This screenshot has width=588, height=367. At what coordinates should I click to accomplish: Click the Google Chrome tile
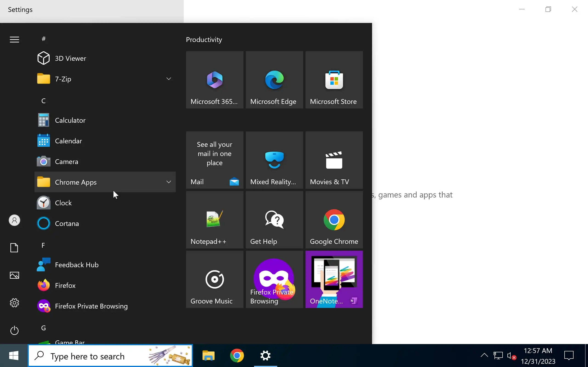point(334,220)
